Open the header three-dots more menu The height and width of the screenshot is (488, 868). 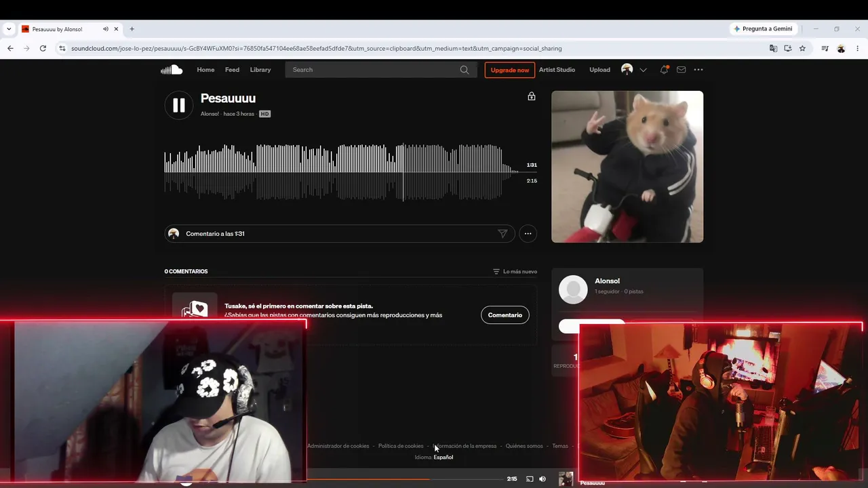(698, 70)
